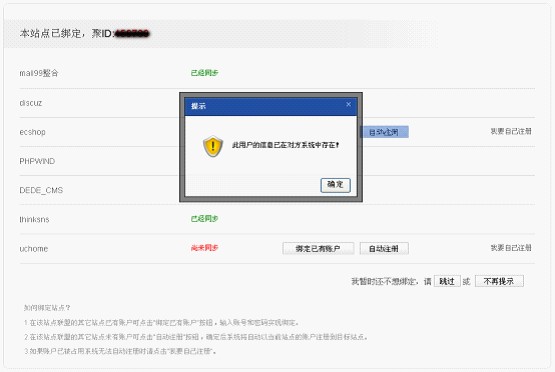
Task: Click help instruction line number 1
Action: click(161, 323)
